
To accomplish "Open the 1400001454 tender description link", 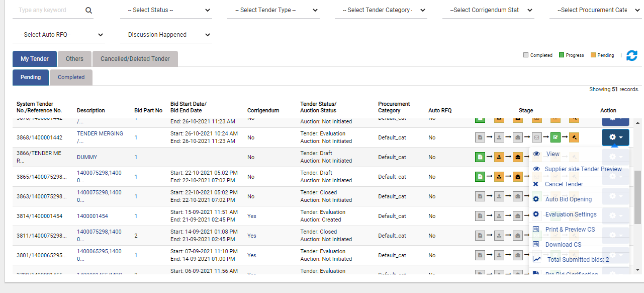I will 92,216.
